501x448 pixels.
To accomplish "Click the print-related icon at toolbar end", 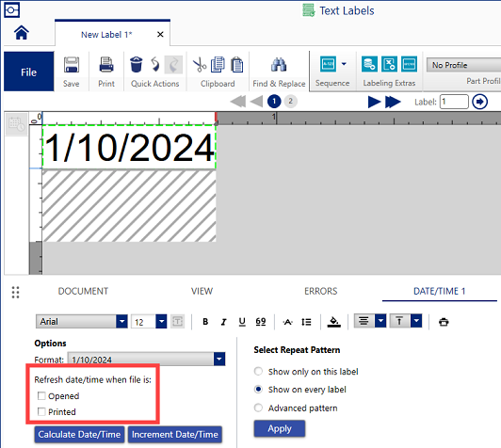I will click(x=444, y=322).
